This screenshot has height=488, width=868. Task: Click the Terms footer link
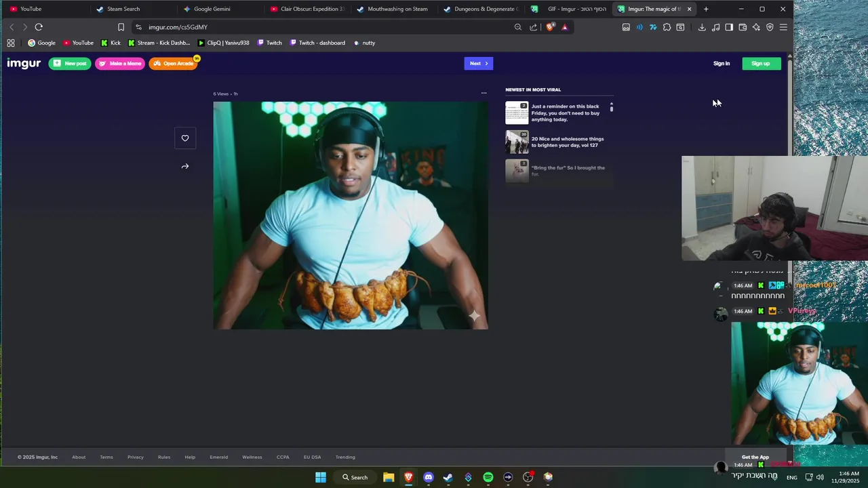pos(106,457)
